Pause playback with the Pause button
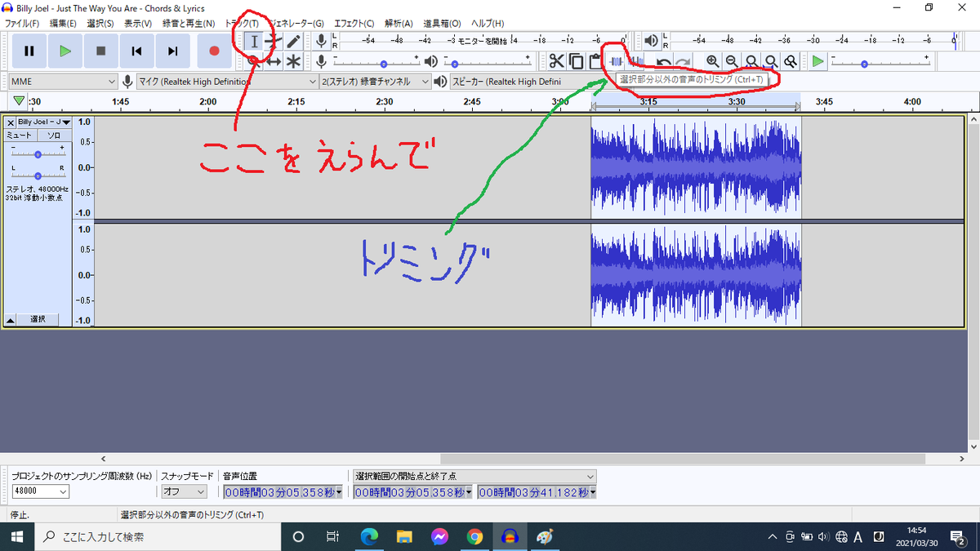This screenshot has height=551, width=980. (29, 51)
